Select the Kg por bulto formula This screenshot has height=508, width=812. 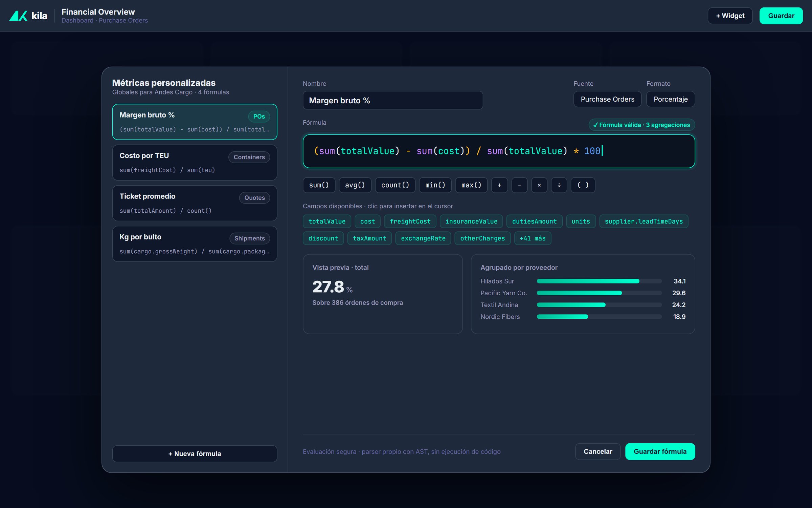195,244
